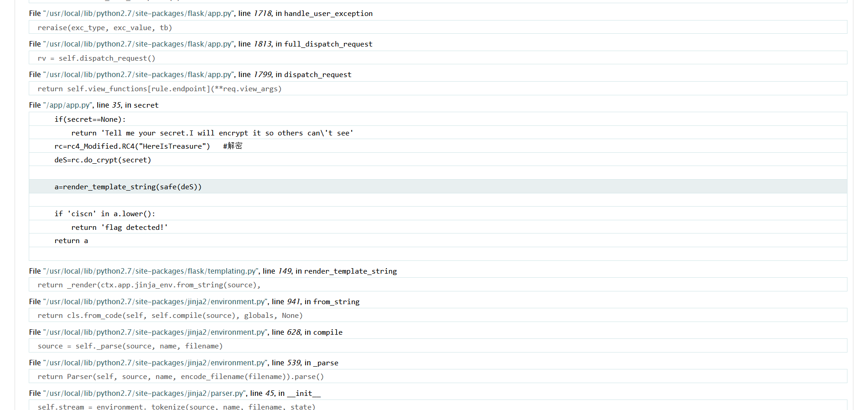Open the full_dispatch_request frame header, line 1813

pos(201,44)
